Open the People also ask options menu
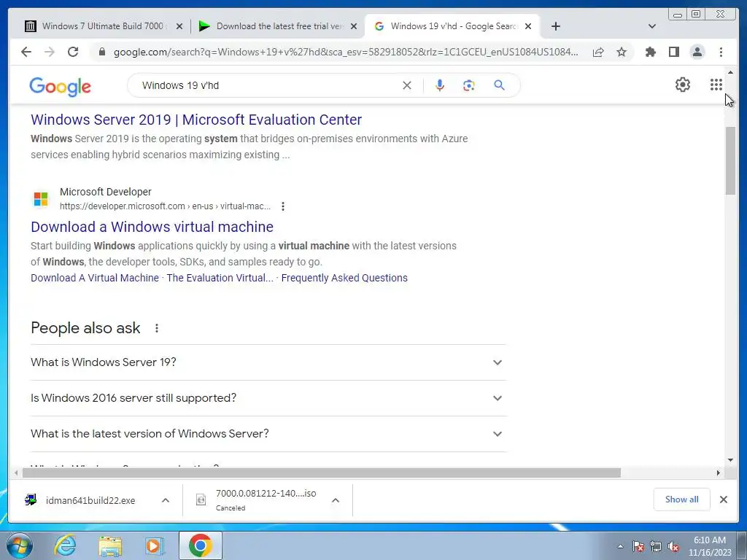The image size is (747, 560). point(157,328)
